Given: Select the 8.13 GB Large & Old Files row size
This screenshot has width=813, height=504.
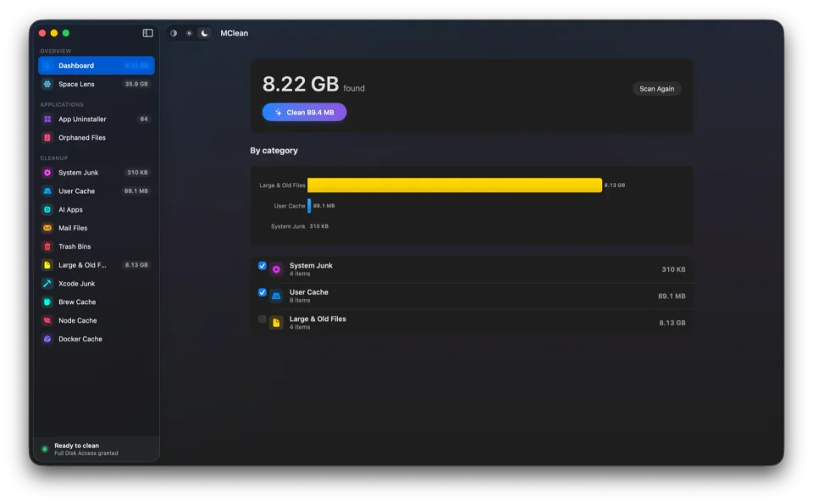Looking at the screenshot, I should coord(672,323).
